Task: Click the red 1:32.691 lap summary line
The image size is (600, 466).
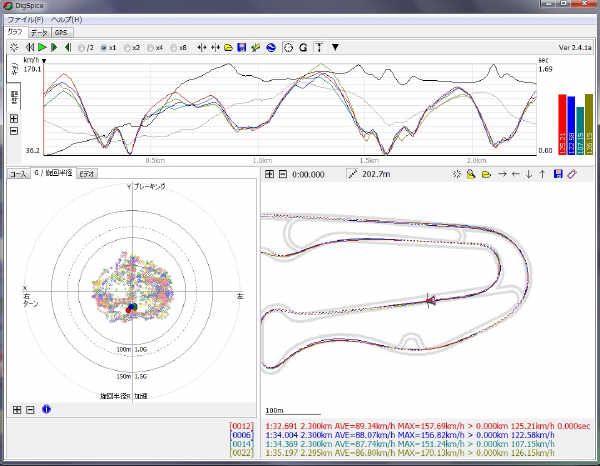Action: pyautogui.click(x=428, y=426)
